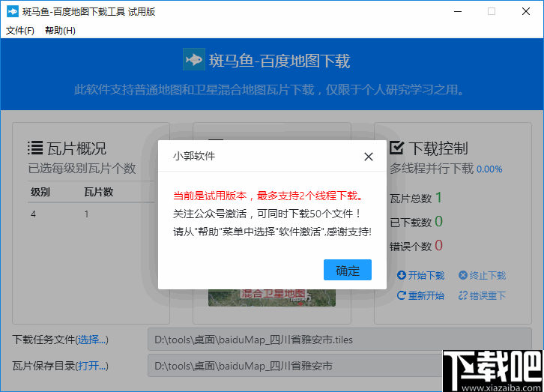Click the fish logo in blue header
Image resolution: width=544 pixels, height=392 pixels.
click(194, 59)
